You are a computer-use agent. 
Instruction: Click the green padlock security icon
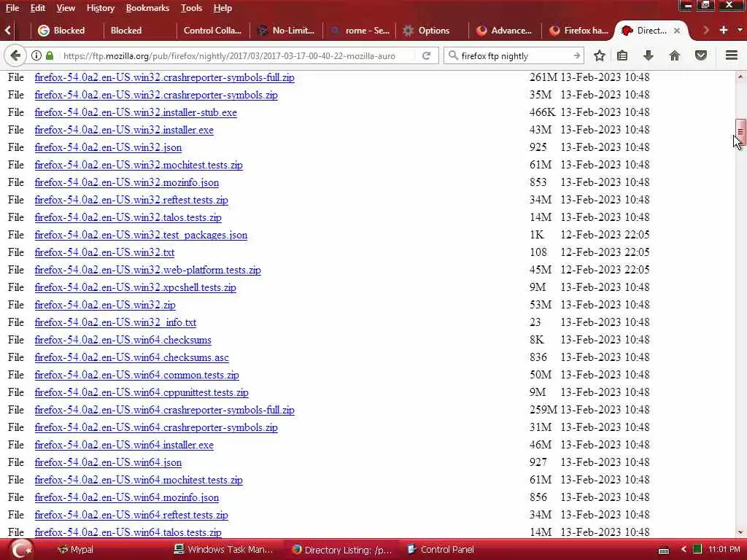point(50,55)
